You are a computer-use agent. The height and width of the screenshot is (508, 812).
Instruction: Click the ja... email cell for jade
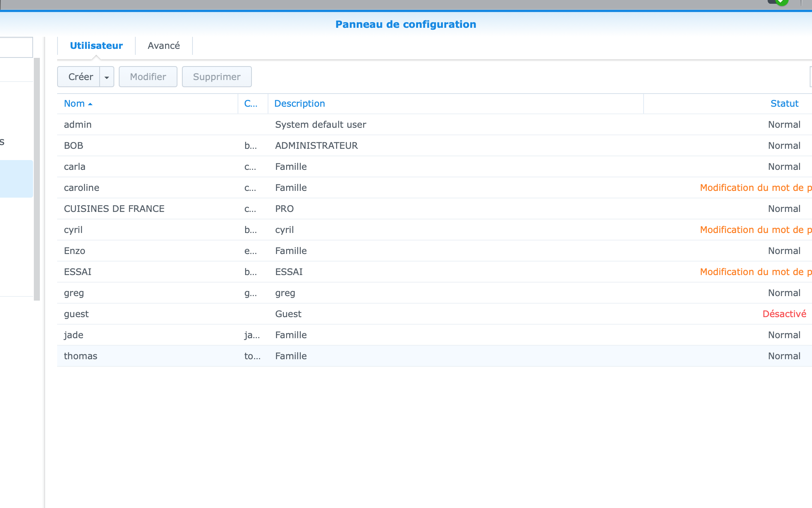point(252,335)
